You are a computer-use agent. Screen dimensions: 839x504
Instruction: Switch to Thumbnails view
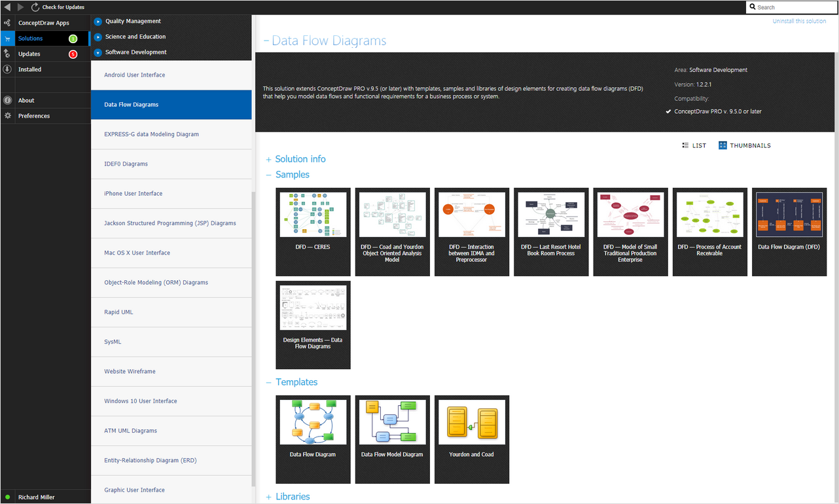[x=745, y=145]
